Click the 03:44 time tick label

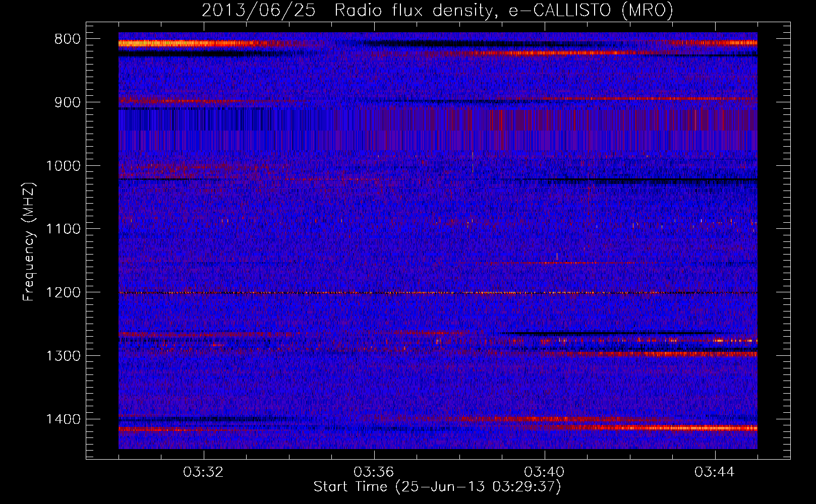click(x=715, y=472)
